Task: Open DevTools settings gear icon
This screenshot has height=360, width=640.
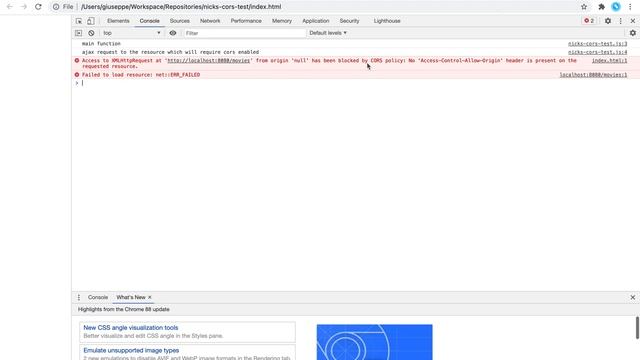Action: click(x=608, y=21)
